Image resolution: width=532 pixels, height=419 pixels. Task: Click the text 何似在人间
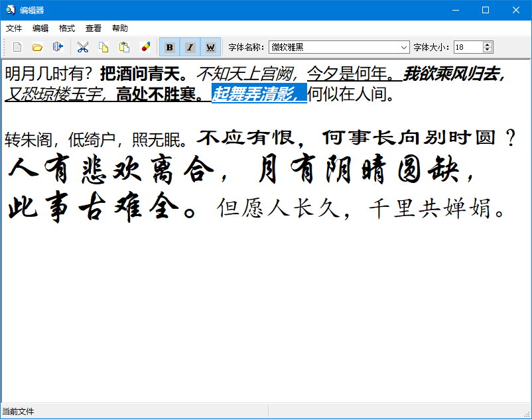(x=351, y=94)
